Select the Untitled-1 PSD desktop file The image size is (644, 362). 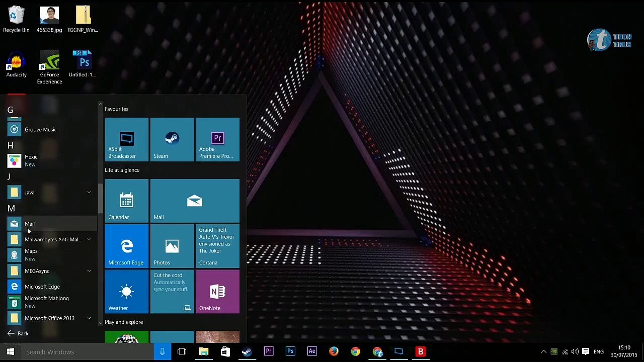coord(83,64)
